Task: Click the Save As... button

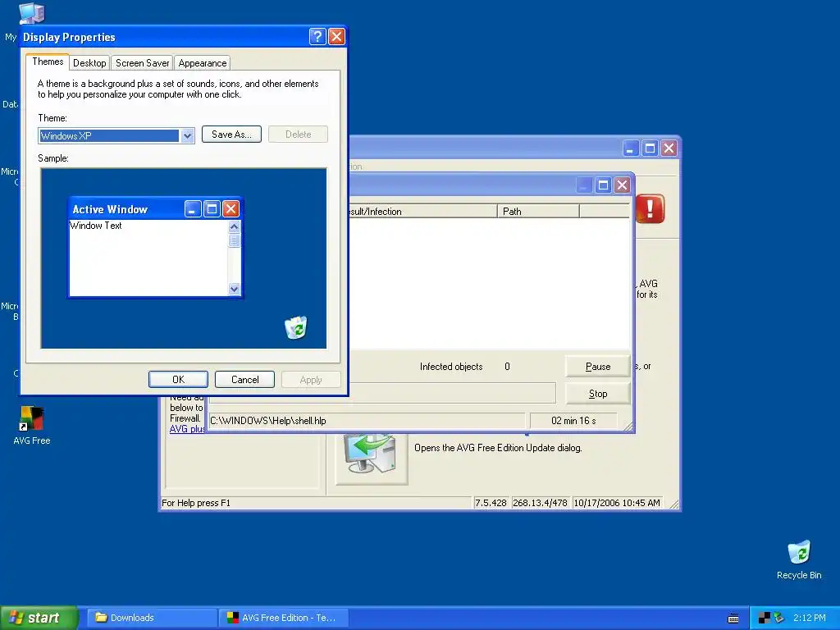Action: [231, 134]
